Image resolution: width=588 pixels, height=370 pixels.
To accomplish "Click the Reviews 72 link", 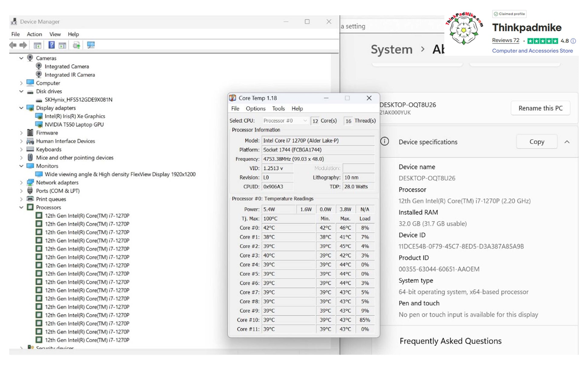I will [505, 41].
